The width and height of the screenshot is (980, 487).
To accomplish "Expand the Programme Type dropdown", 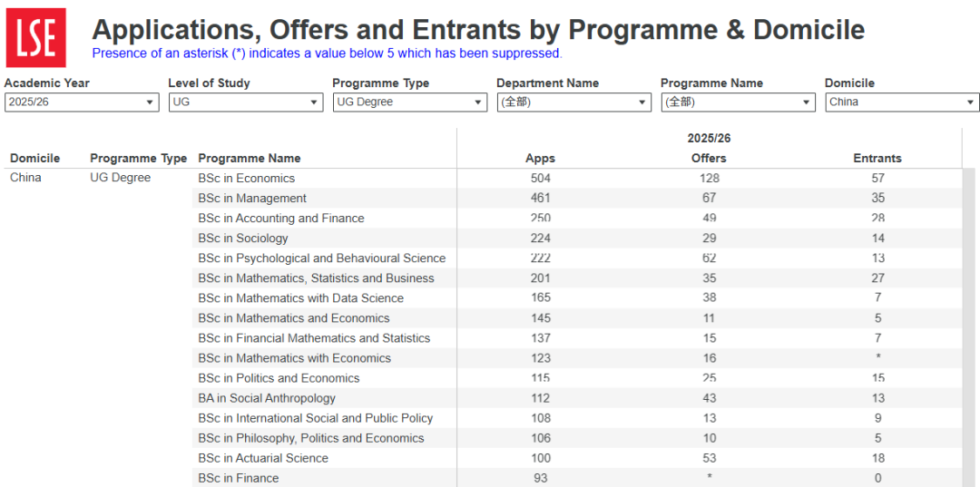I will [x=409, y=102].
